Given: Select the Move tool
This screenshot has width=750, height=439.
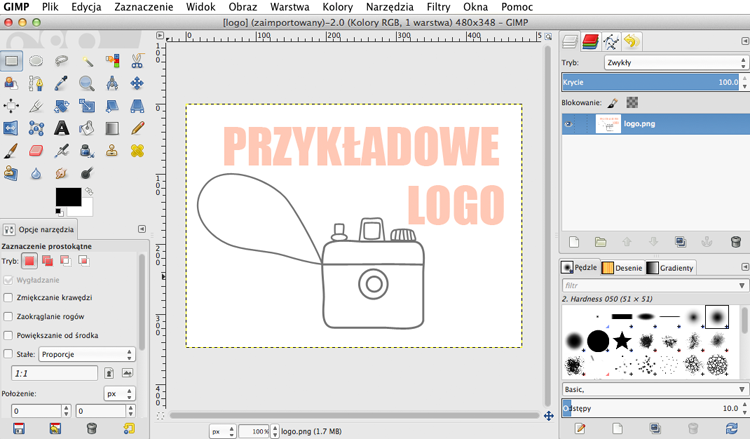Looking at the screenshot, I should click(137, 84).
